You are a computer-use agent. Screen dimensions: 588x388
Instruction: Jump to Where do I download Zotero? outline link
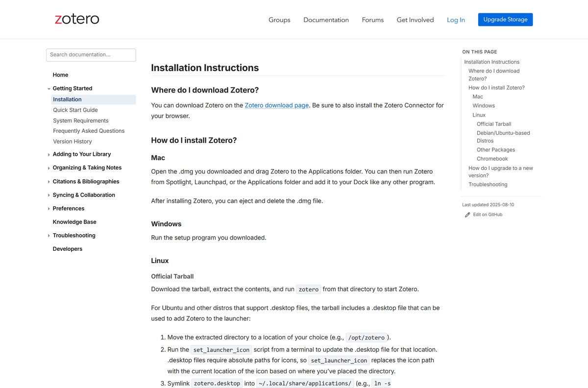pyautogui.click(x=494, y=75)
